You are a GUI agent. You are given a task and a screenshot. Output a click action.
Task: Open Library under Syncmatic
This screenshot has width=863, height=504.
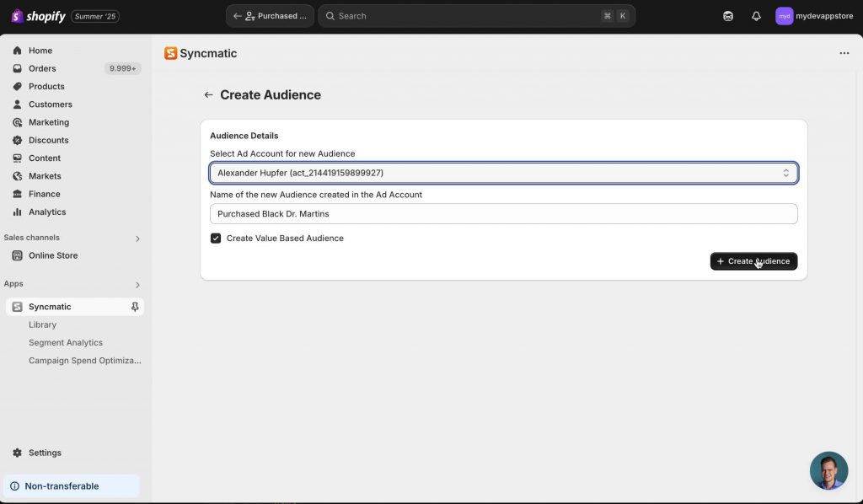coord(42,324)
